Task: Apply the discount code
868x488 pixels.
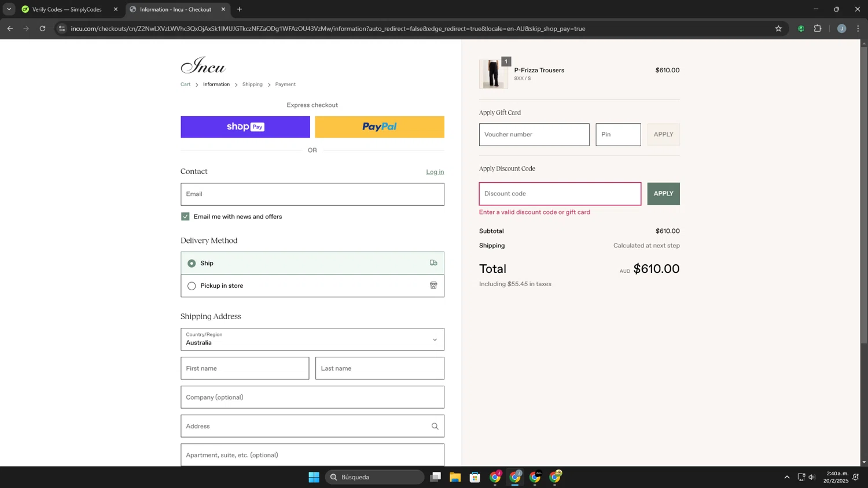Action: tap(663, 194)
